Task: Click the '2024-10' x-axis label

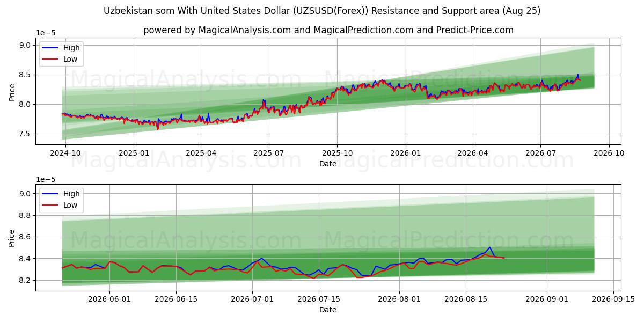Action: click(x=65, y=153)
